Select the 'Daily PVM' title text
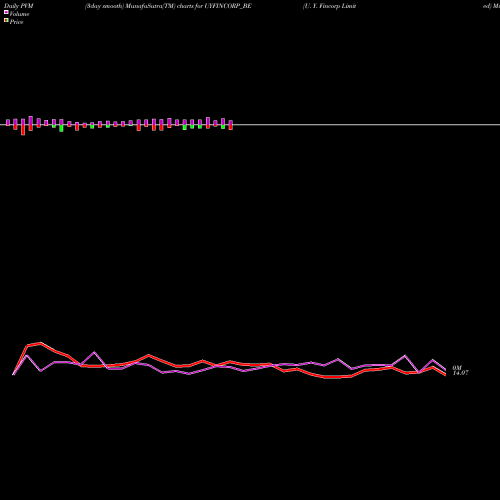Viewport: 500px width, 500px height. 19,6
